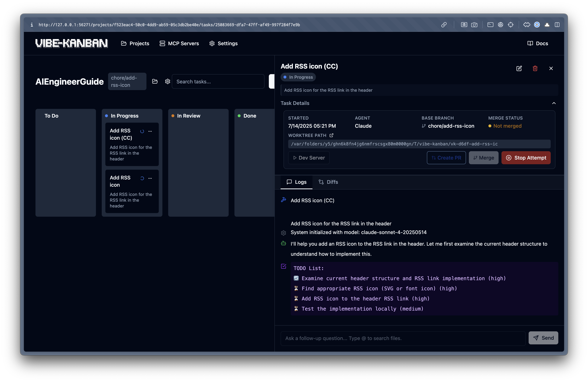Focus the follow-up question input field
This screenshot has height=382, width=588.
click(x=403, y=338)
